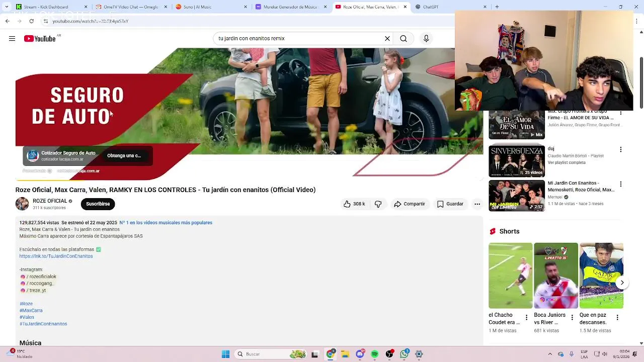Open Instagram rozeoficialok link
Image resolution: width=644 pixels, height=362 pixels.
39,277
